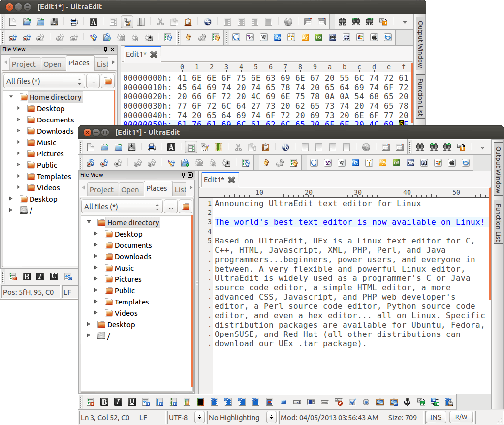Open font settings 'A' icon, front window
Screen dimensions: 504x425
tap(171, 147)
